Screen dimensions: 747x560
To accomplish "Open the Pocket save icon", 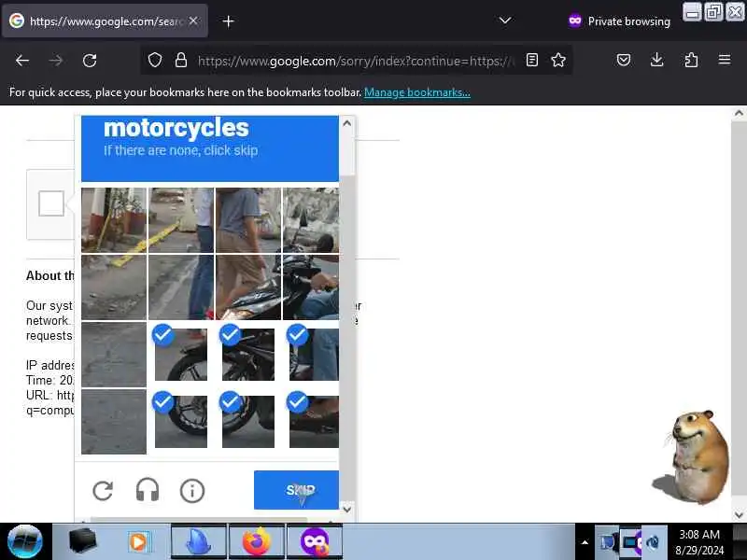I will [x=624, y=60].
